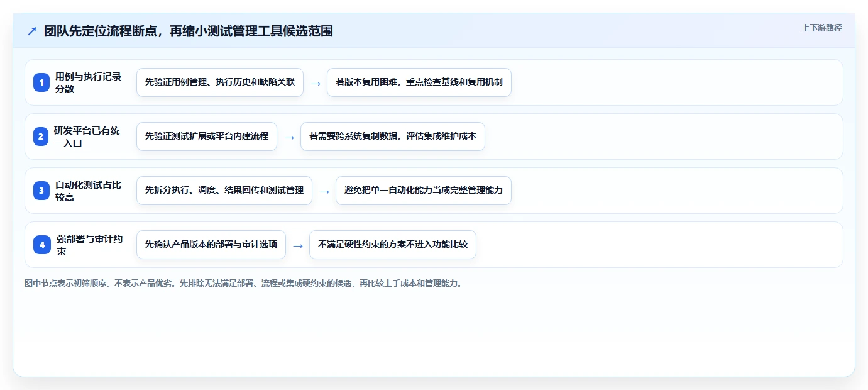Viewport: 868px width, 390px height.
Task: Click the '先验证用例管理、执行历史和缺陷关联' box
Action: (x=220, y=82)
